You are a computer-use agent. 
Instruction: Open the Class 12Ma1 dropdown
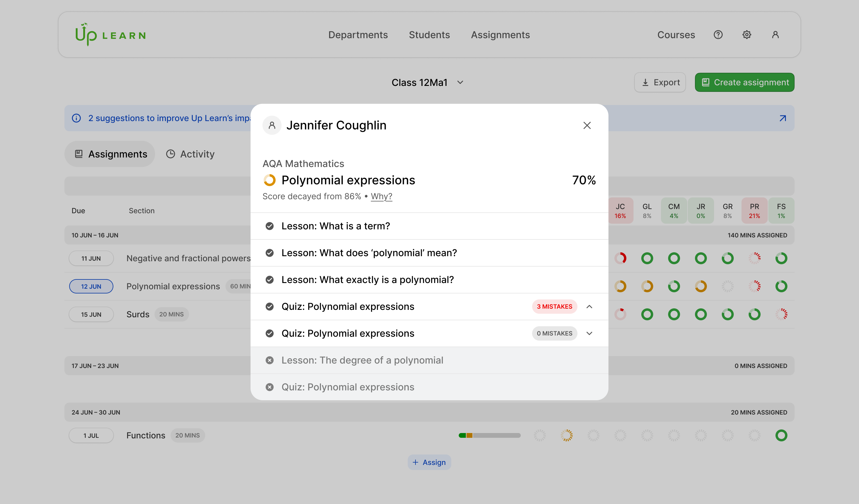pyautogui.click(x=427, y=83)
